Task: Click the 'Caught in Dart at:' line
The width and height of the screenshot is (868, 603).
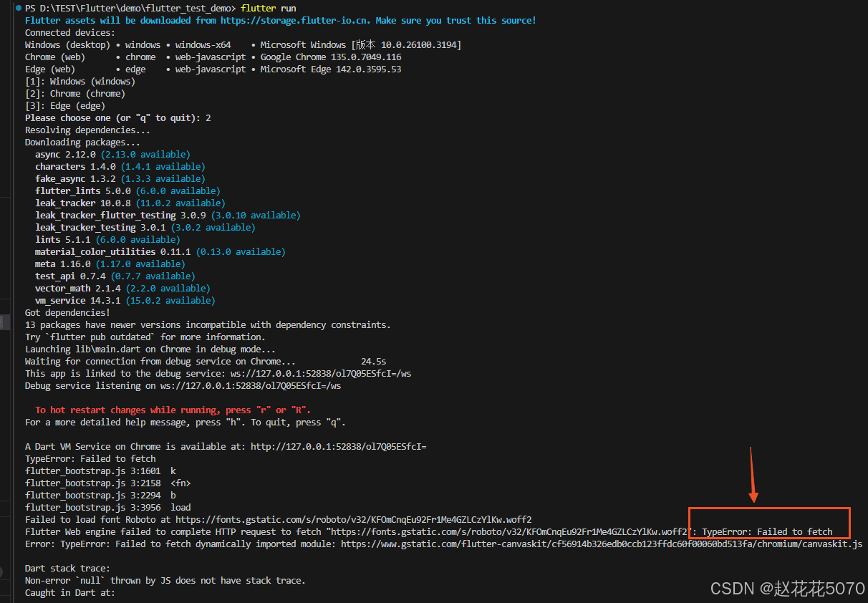Action: 69,592
